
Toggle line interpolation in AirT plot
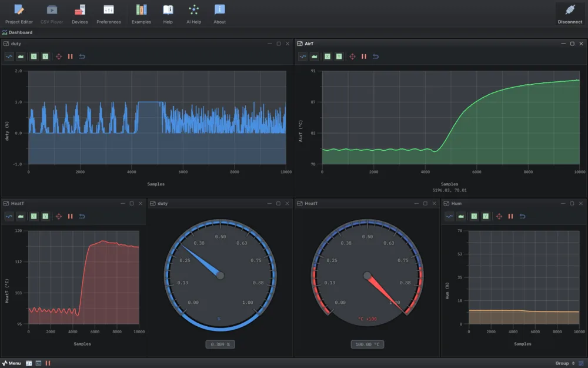click(x=303, y=57)
